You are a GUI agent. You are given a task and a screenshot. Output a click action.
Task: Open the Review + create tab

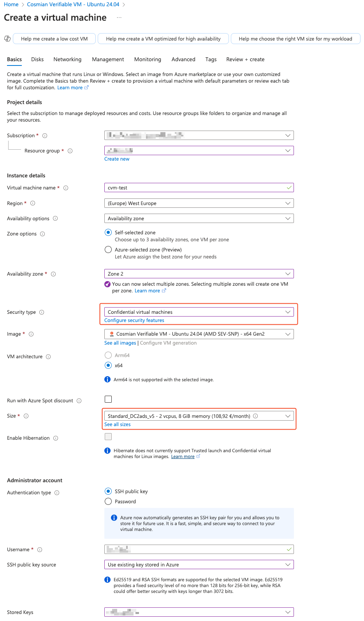point(245,59)
